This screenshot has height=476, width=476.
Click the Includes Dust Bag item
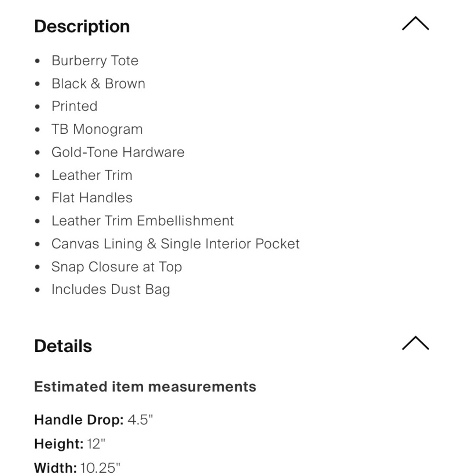(110, 289)
